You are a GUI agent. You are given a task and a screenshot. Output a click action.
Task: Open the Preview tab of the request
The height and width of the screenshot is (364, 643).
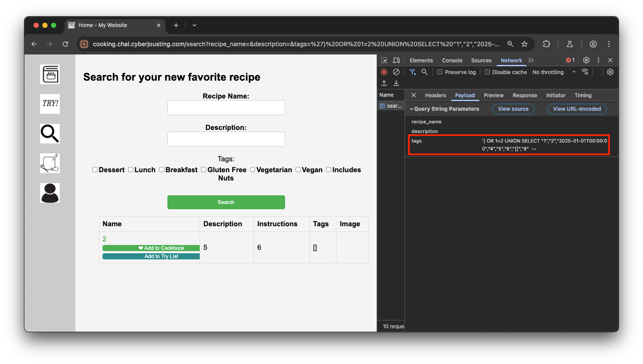[493, 95]
